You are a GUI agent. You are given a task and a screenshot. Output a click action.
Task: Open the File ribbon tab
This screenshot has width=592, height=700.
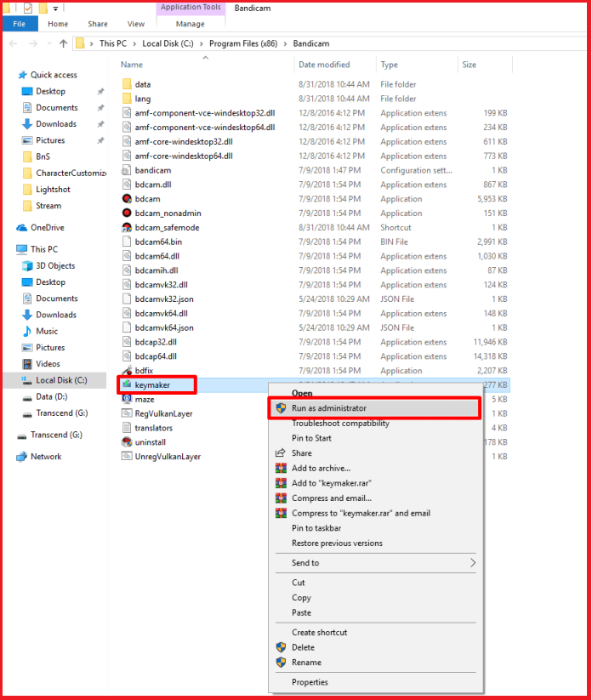pyautogui.click(x=20, y=24)
